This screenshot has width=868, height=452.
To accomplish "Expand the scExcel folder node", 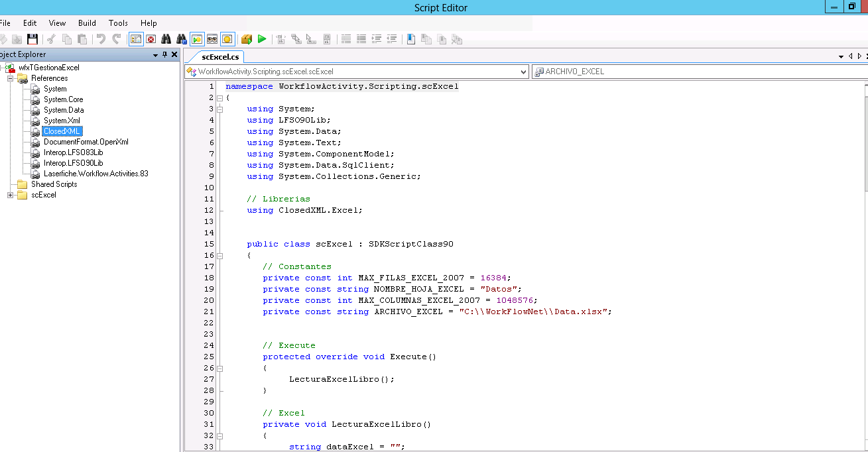I will [11, 195].
